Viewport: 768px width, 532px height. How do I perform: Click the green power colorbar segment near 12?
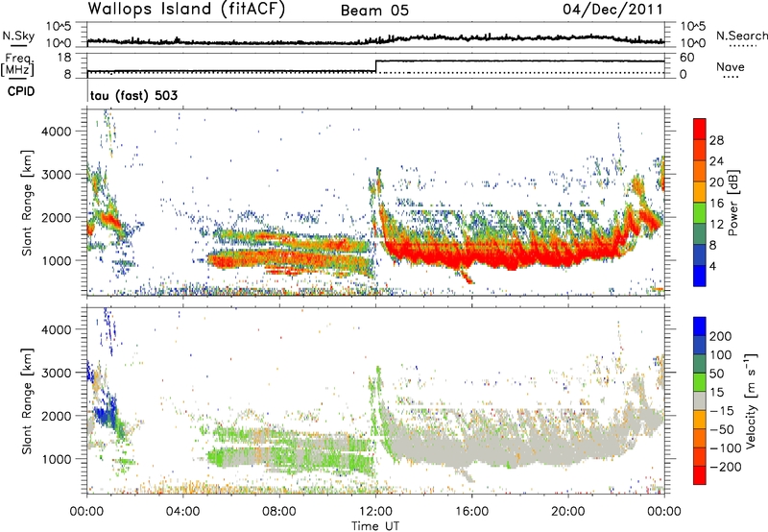(x=700, y=212)
